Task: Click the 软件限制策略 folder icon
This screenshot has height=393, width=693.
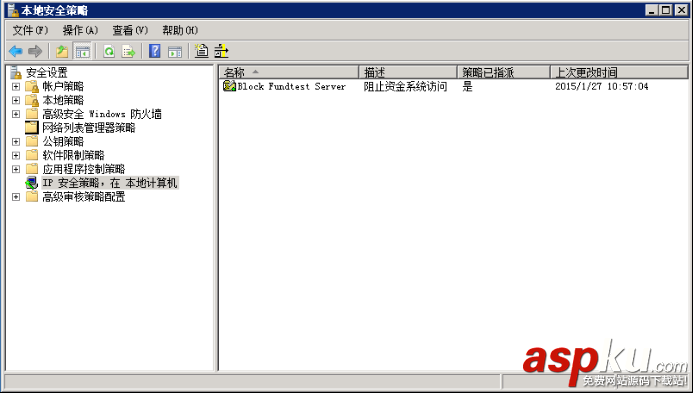Action: click(32, 155)
